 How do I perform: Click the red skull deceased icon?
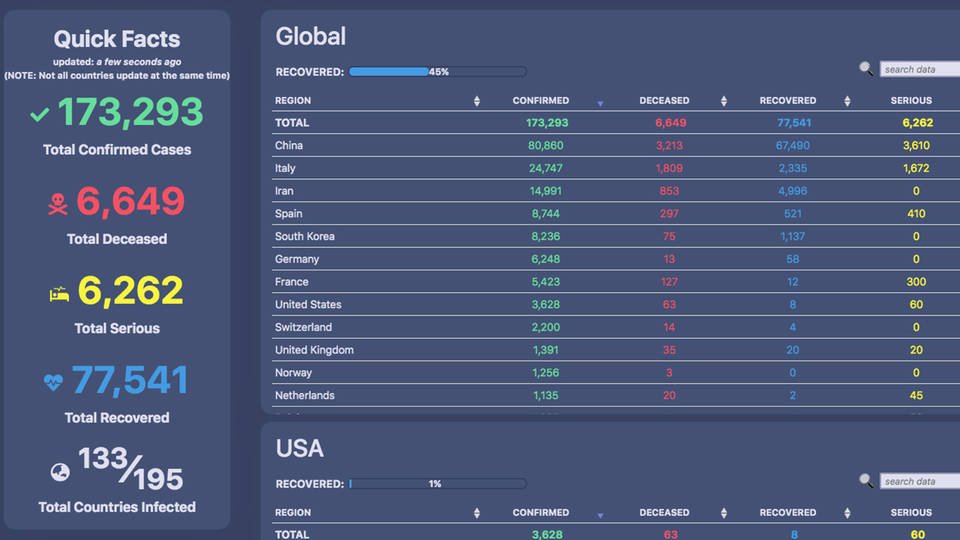click(x=58, y=205)
